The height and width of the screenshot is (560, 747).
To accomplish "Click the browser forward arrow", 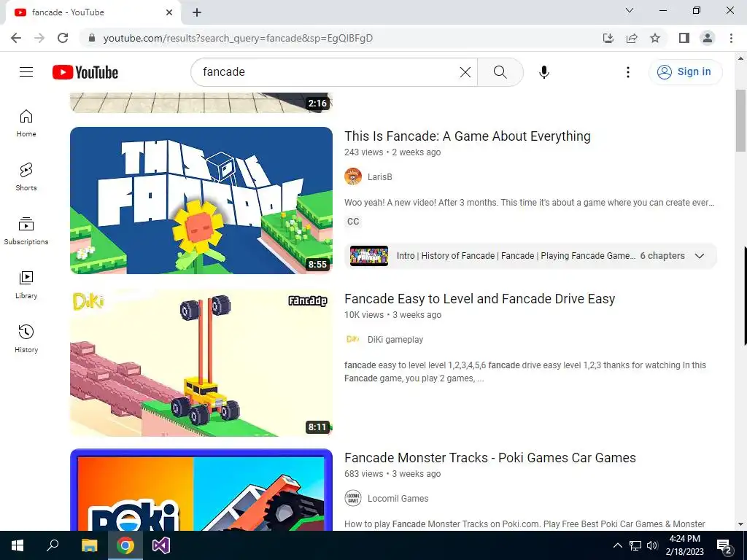I will [39, 38].
